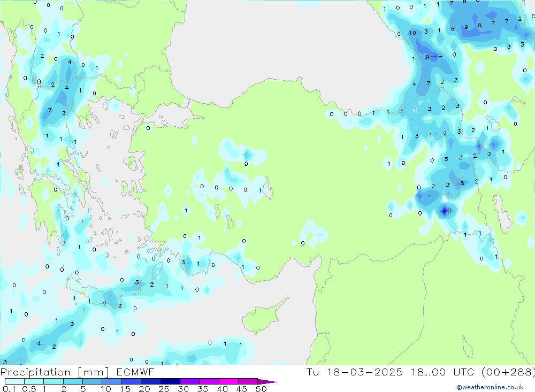Screen dimensions: 535x392
Task: Click the purple arrow above 50 mm
Action: pyautogui.click(x=267, y=382)
